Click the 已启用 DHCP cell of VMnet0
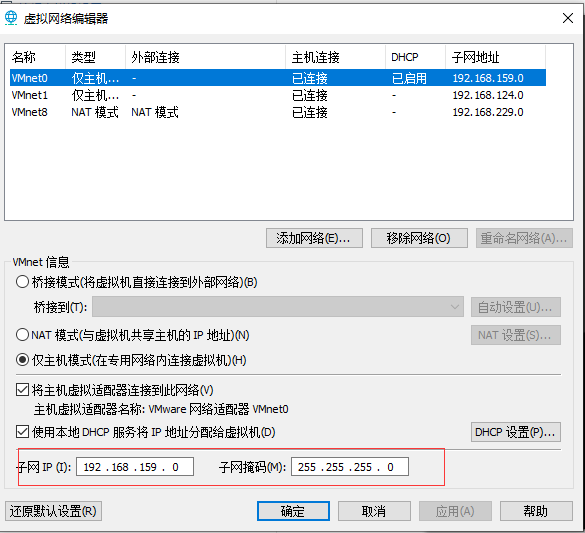This screenshot has height=533, width=585. (x=409, y=78)
